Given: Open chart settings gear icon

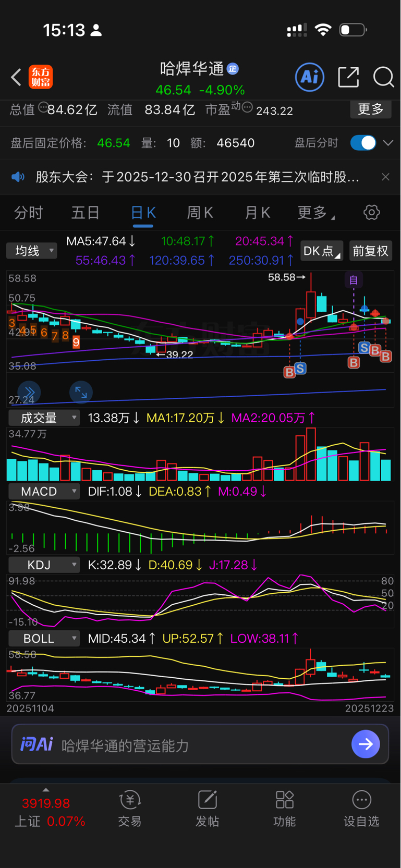Looking at the screenshot, I should [371, 213].
